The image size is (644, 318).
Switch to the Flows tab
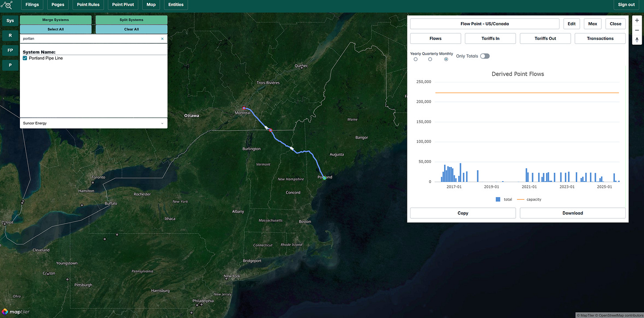[x=436, y=39]
